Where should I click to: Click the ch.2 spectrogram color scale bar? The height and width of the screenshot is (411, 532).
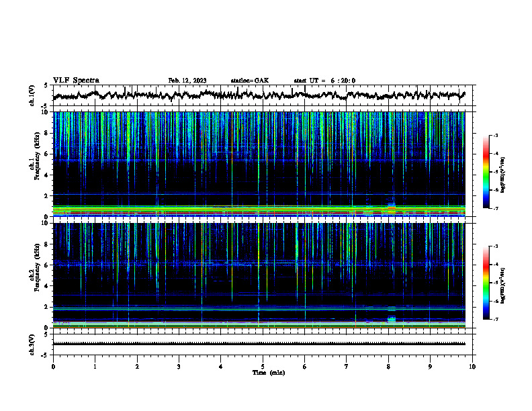[486, 283]
